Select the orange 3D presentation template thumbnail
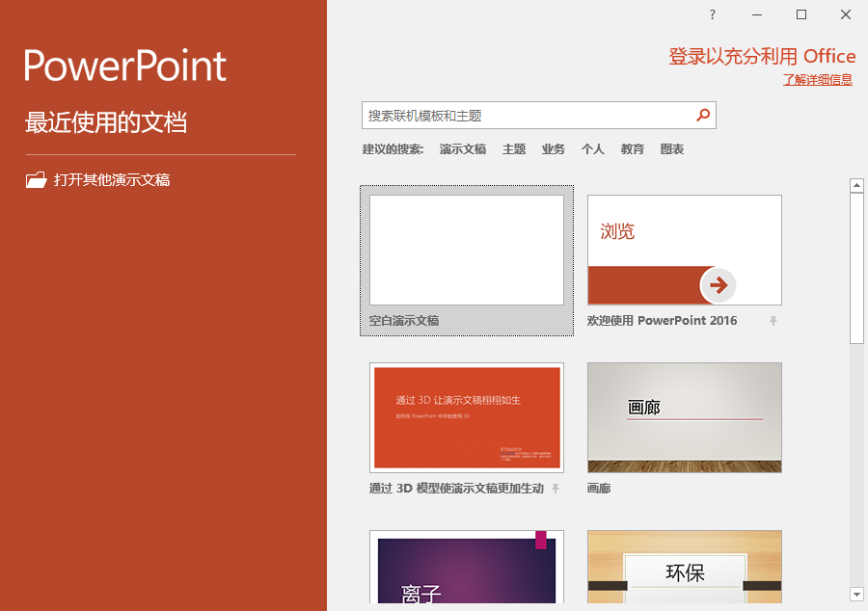This screenshot has height=611, width=868. coord(467,417)
